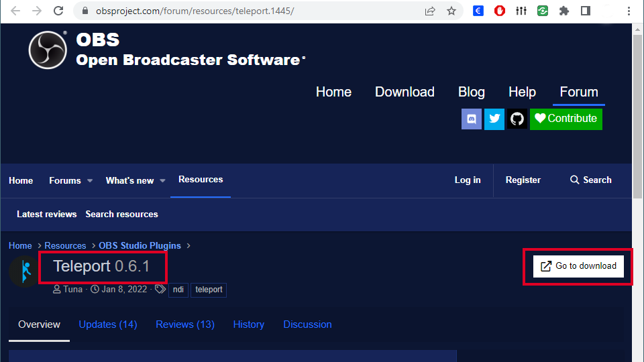Click the browser back arrow
The image size is (644, 362).
[x=15, y=11]
